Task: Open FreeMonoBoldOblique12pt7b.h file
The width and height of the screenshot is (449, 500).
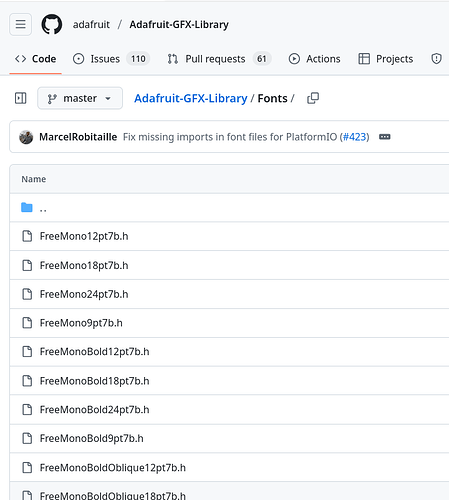Action: pos(113,467)
